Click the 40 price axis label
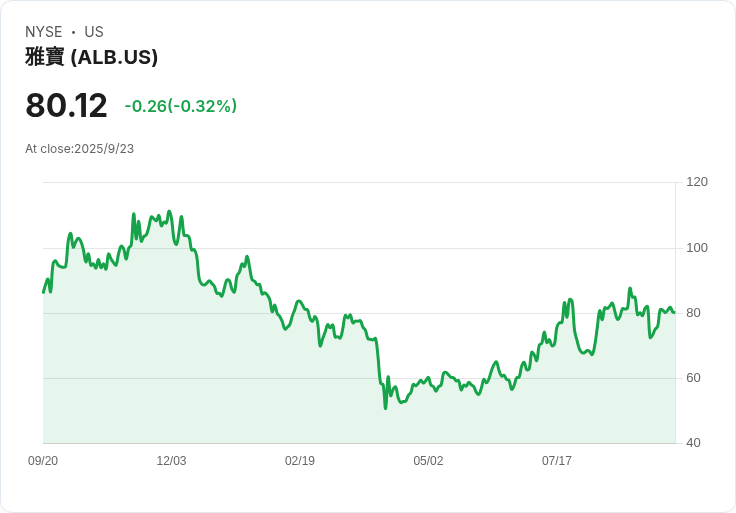 pos(693,443)
